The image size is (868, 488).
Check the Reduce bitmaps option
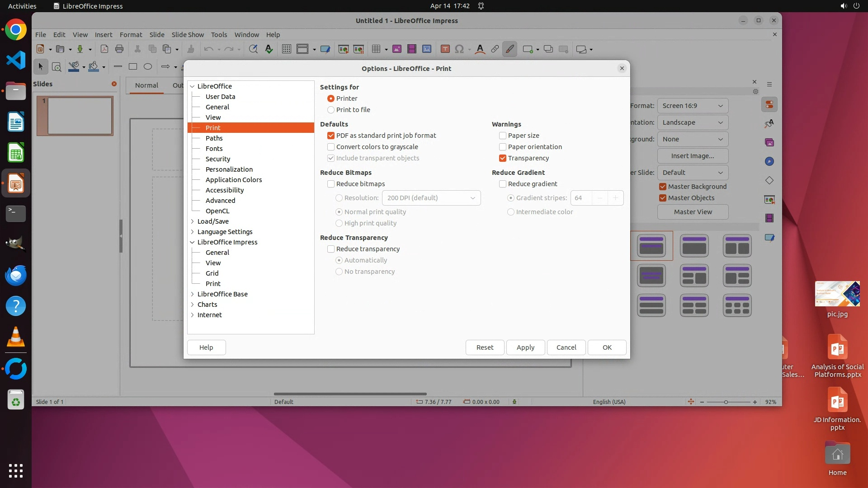(x=331, y=184)
